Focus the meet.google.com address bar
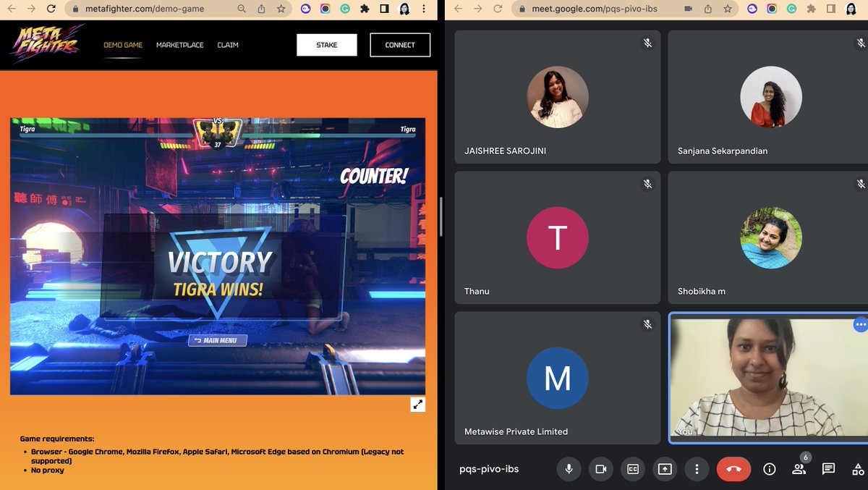 pyautogui.click(x=593, y=9)
